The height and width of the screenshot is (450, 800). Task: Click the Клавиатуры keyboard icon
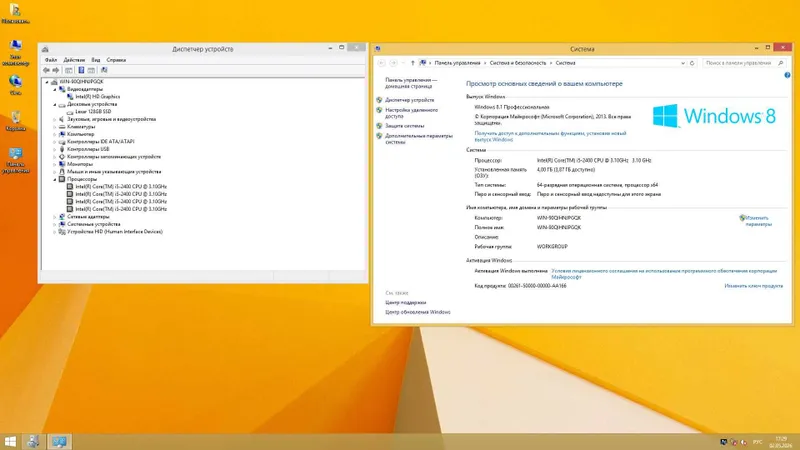tap(62, 127)
